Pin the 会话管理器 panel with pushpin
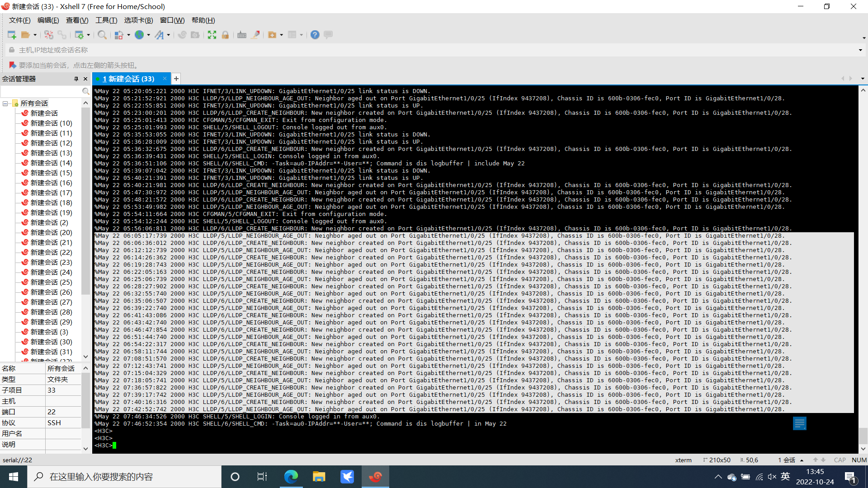This screenshot has width=868, height=488. coord(76,79)
